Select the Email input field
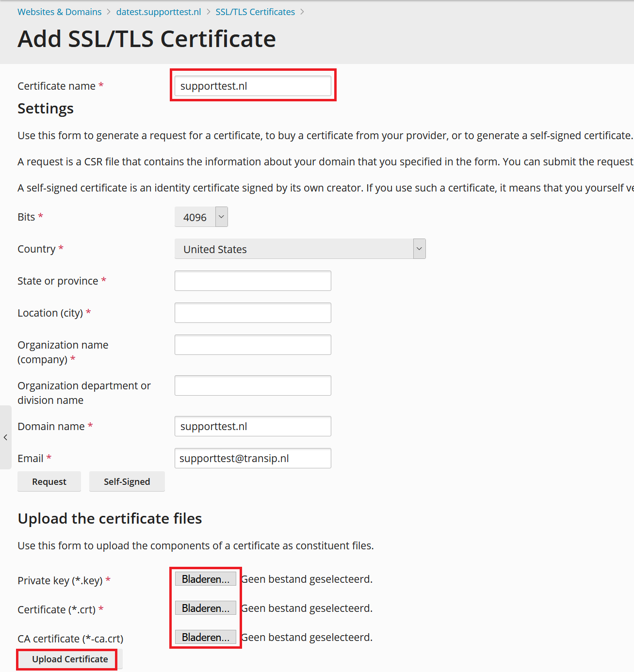Viewport: 634px width, 672px height. tap(253, 458)
